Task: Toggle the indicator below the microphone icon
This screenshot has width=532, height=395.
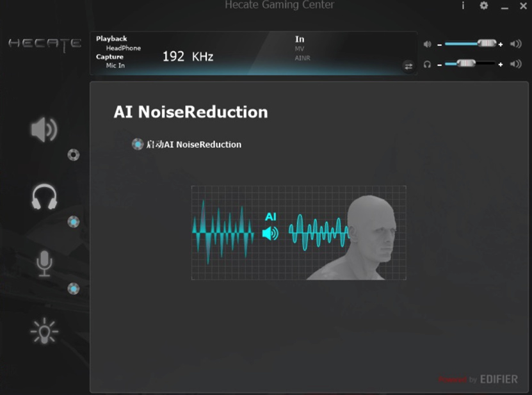Action: tap(73, 289)
